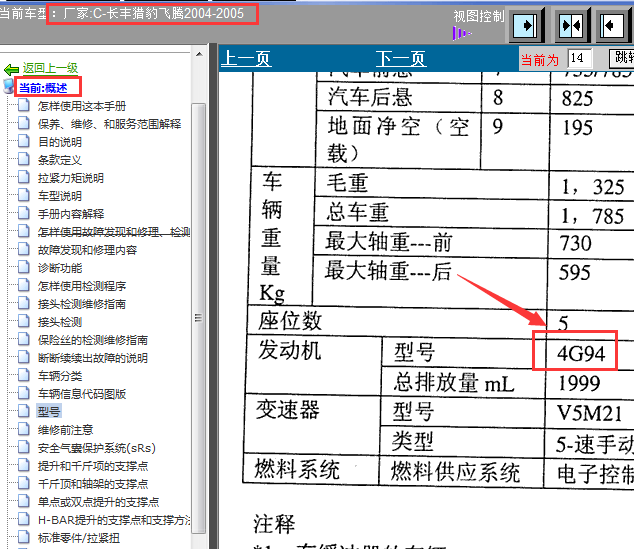Viewport: 634px width, 549px height.
Task: Open 维修前注意 entry
Action: point(65,430)
